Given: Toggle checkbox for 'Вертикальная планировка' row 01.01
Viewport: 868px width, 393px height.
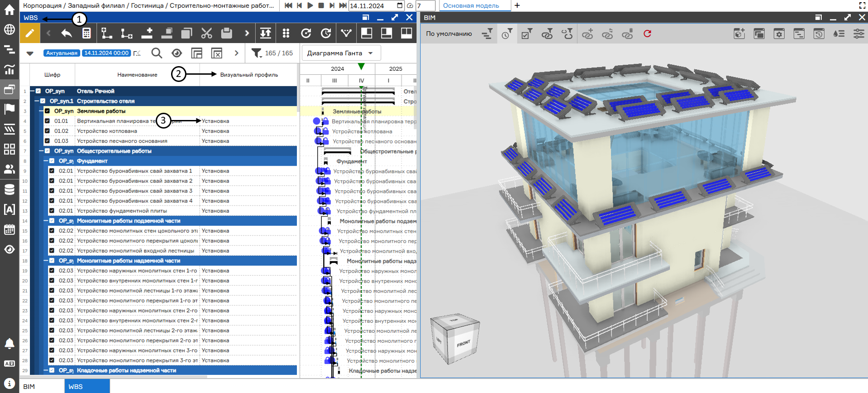Looking at the screenshot, I should (x=47, y=121).
